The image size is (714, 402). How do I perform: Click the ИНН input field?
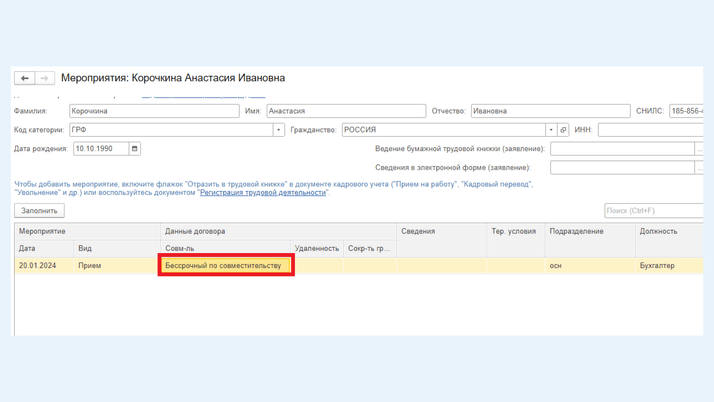tap(650, 130)
